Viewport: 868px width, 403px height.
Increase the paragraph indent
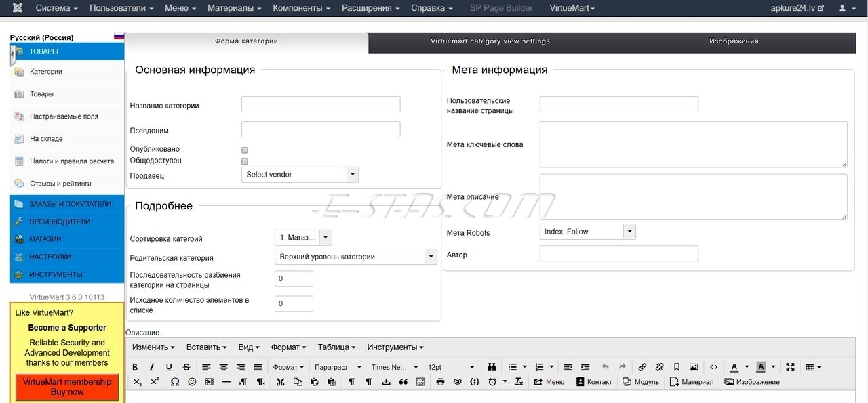(x=585, y=367)
